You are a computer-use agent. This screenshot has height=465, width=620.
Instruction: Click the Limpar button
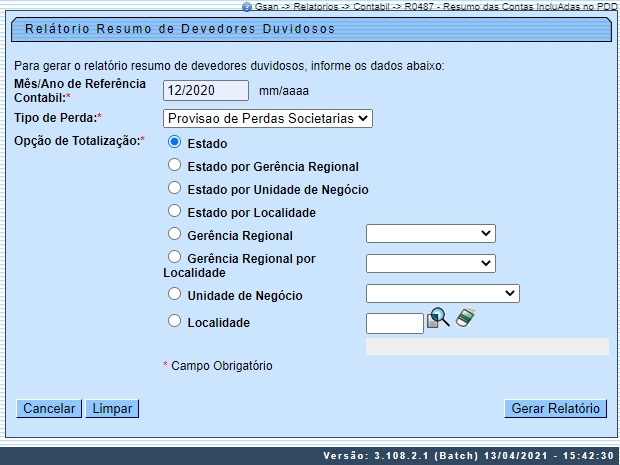coord(112,408)
